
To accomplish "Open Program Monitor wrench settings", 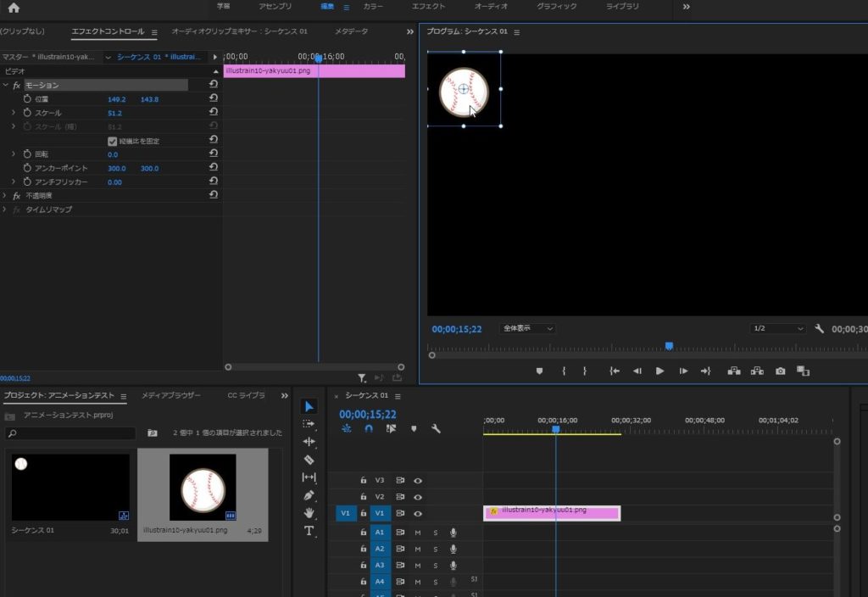I will coord(819,328).
